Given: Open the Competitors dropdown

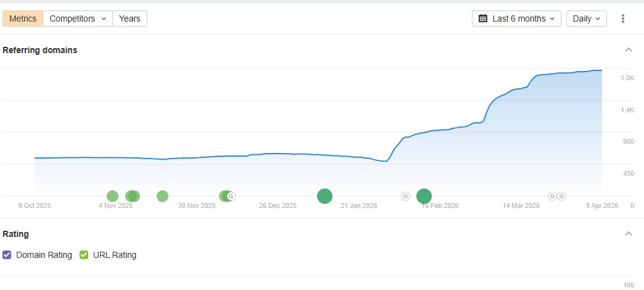Looking at the screenshot, I should pos(78,19).
